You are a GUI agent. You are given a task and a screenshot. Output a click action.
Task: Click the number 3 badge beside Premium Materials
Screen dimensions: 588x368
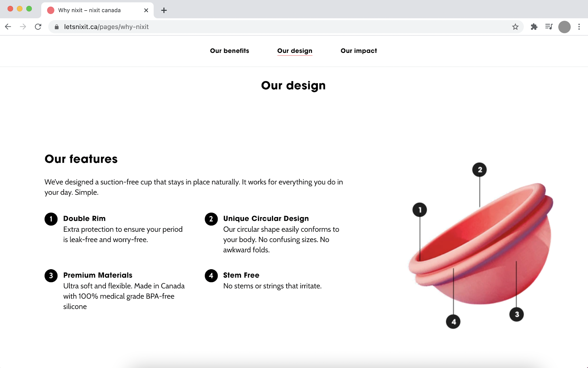(x=51, y=276)
